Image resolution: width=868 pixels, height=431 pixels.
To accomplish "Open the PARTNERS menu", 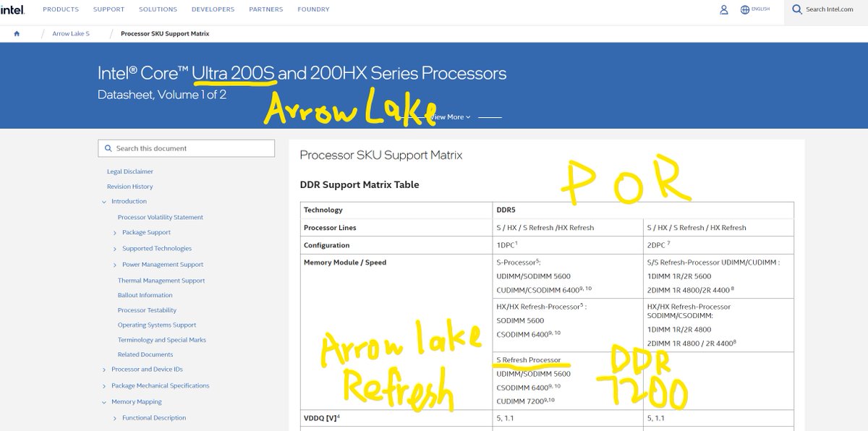I will 266,9.
